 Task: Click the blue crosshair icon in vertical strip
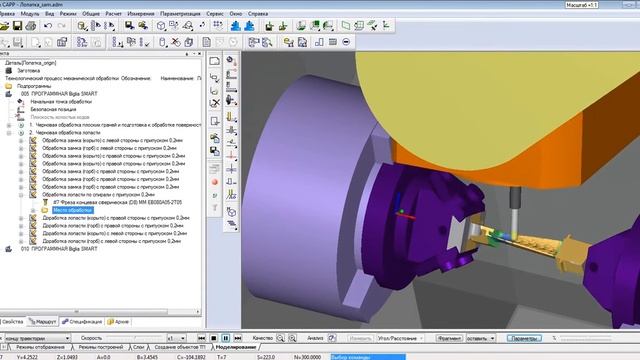(x=231, y=169)
